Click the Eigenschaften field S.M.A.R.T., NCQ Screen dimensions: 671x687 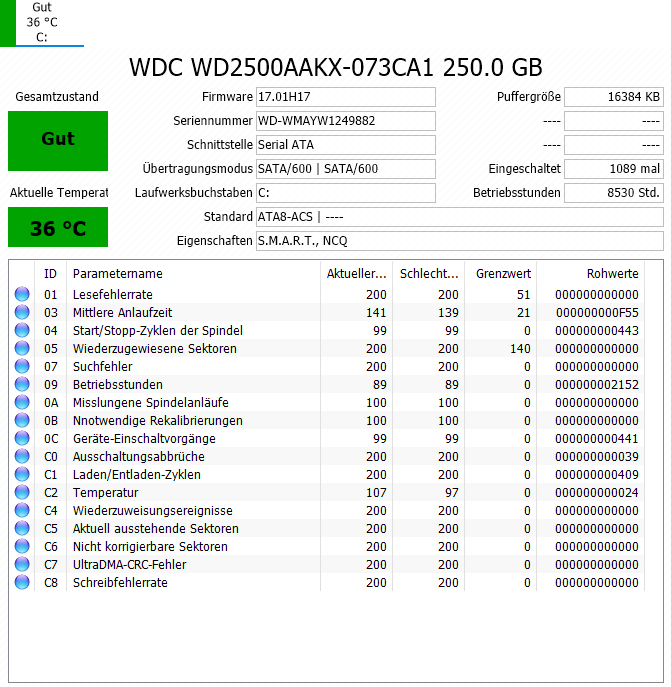(x=460, y=241)
